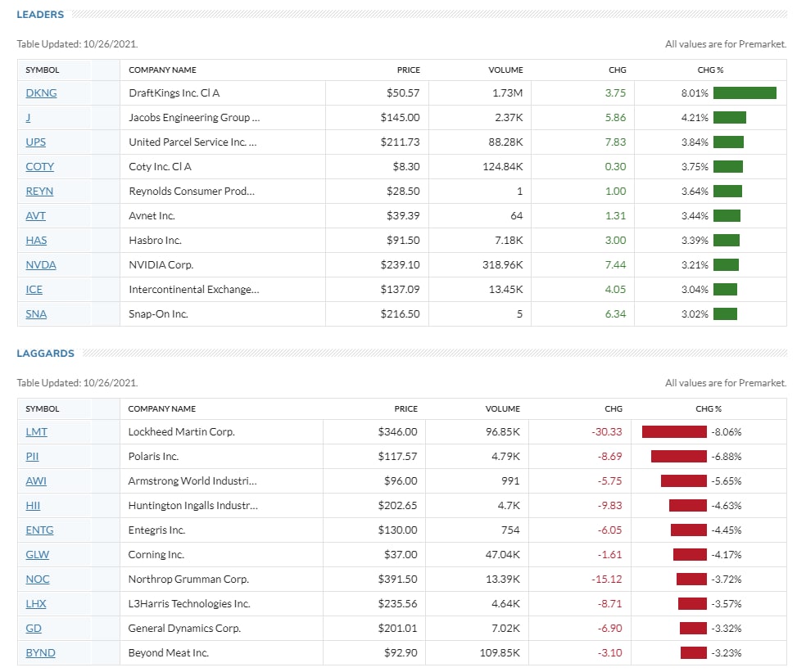This screenshot has height=672, width=797.
Task: Open the PII ticker link
Action: coord(32,456)
